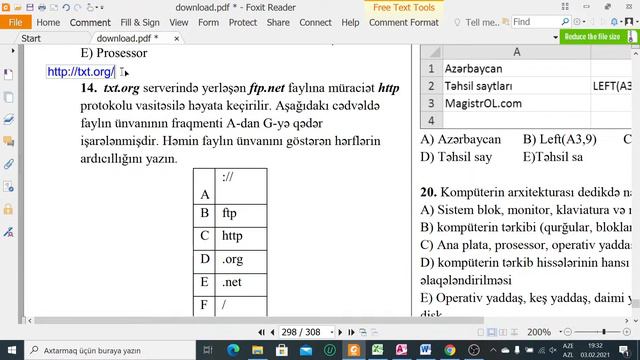Switch to the Start document tab
Screen dimensions: 640x360
[31, 38]
